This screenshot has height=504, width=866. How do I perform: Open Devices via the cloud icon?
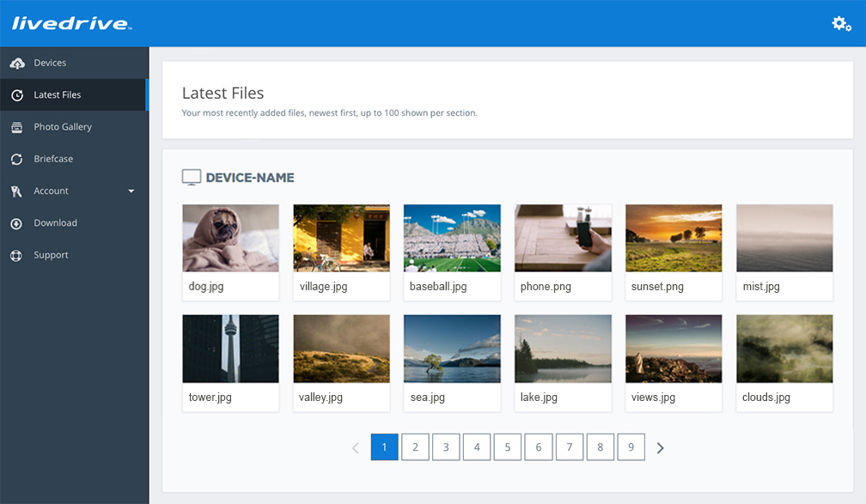coord(17,63)
